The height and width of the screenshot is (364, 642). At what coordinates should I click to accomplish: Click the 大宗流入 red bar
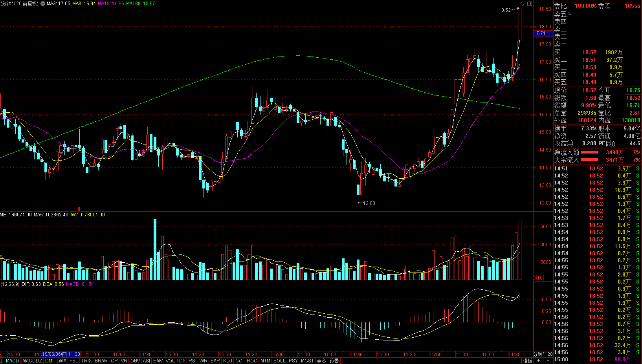590,160
